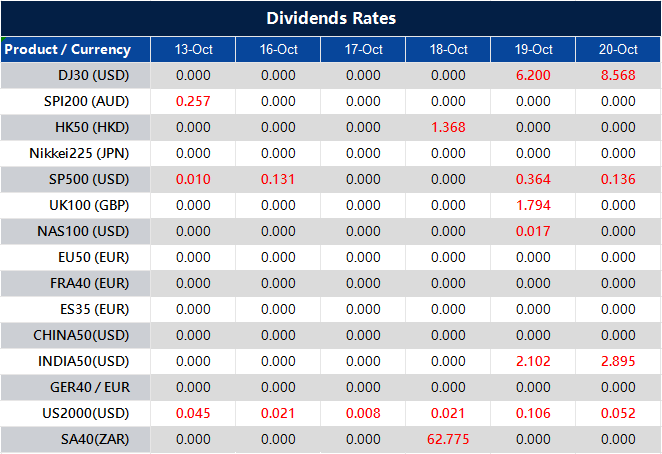Select the US2000 value 0.008

363,413
